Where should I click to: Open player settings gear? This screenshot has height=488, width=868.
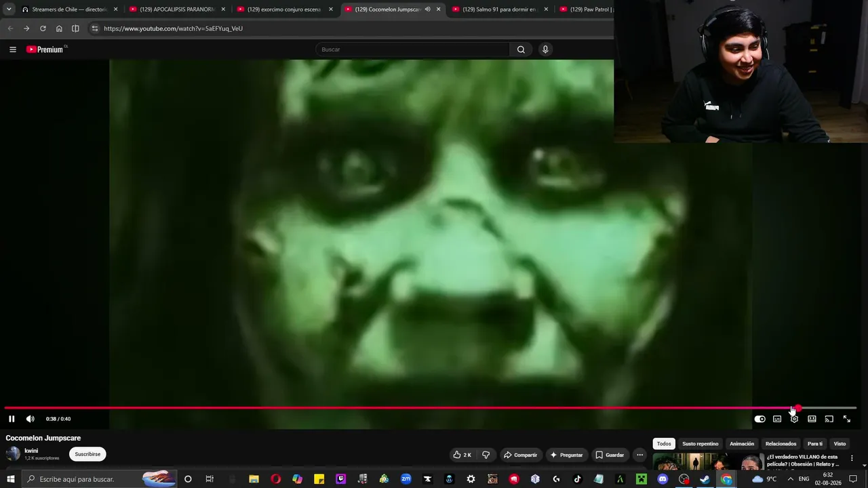click(x=794, y=419)
